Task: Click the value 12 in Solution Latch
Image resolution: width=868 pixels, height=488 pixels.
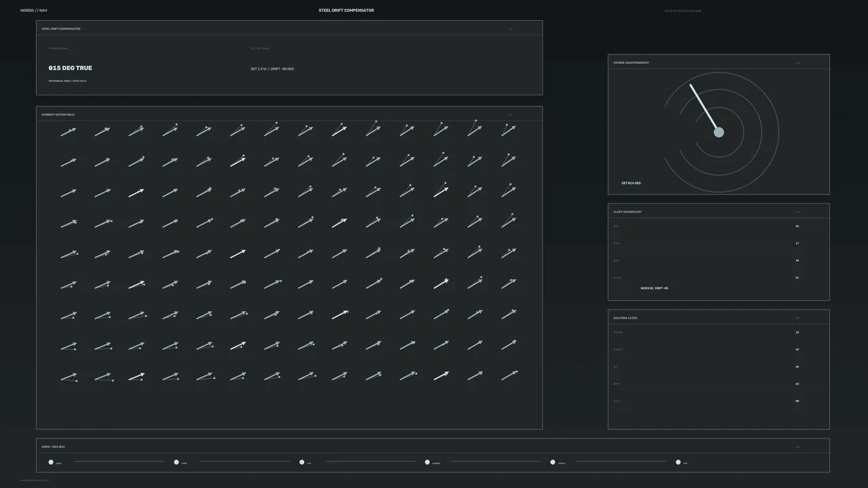Action: click(x=797, y=332)
